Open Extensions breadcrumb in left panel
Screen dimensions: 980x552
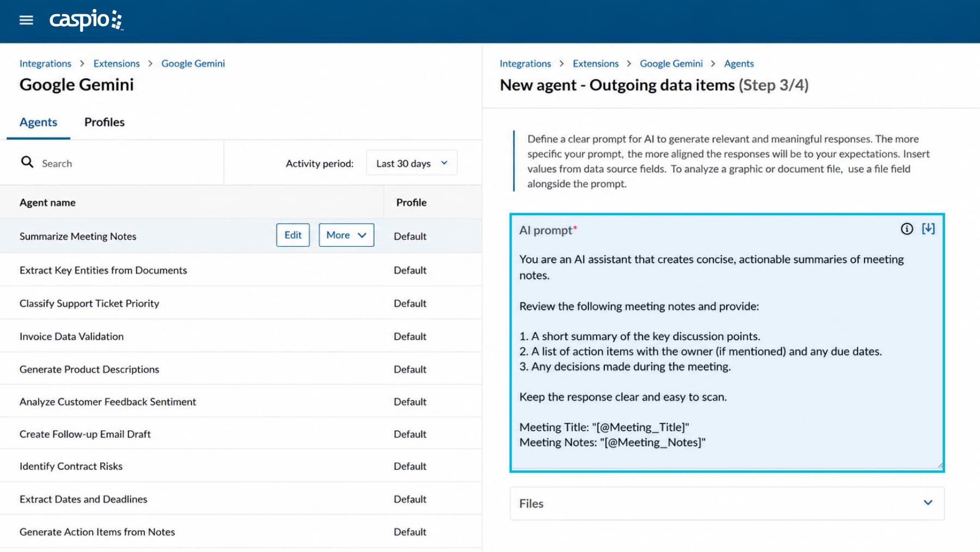[117, 63]
